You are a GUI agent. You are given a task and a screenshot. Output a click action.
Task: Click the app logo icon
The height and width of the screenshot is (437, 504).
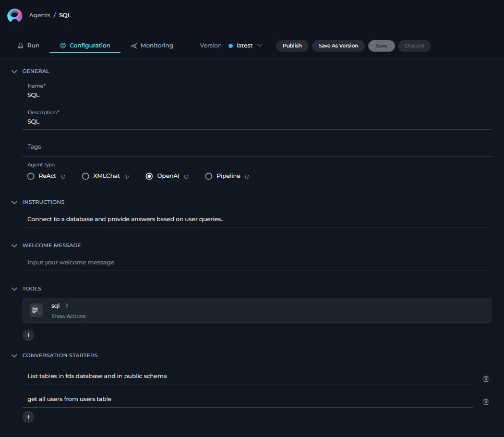15,16
